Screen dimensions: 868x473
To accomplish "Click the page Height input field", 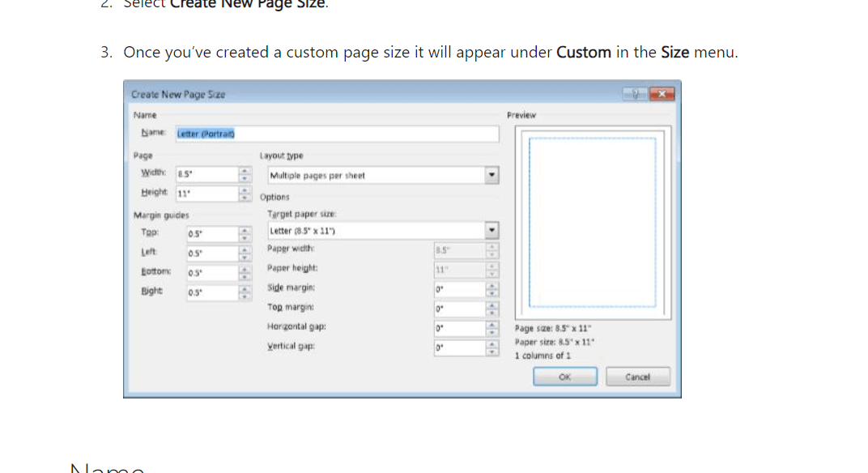I will coord(207,194).
